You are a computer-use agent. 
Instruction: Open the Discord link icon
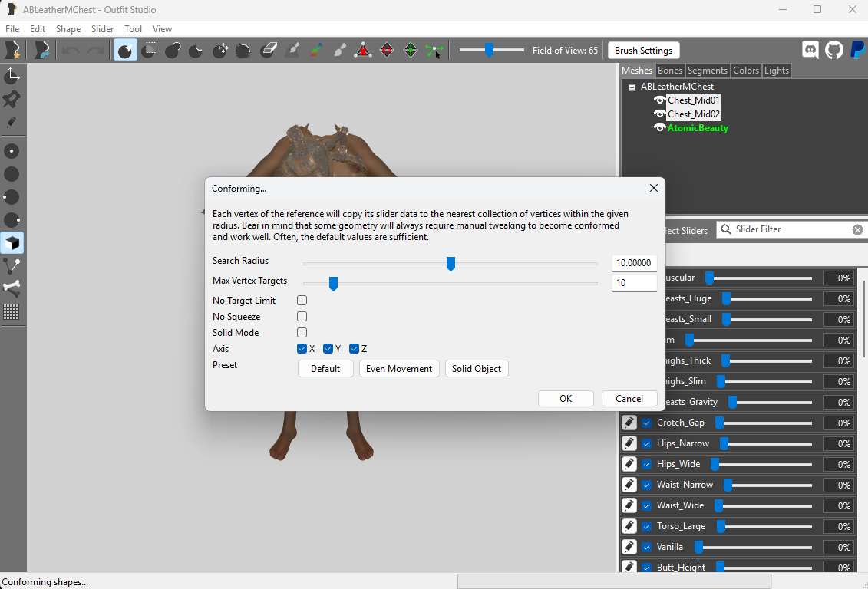(810, 51)
